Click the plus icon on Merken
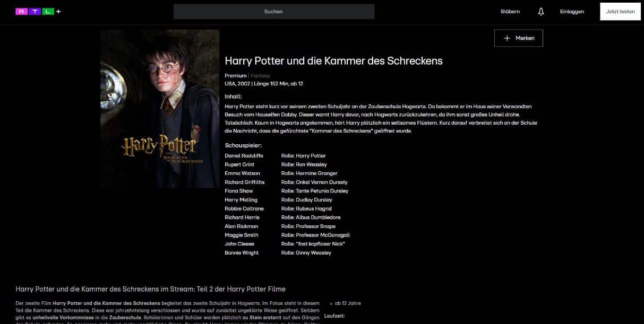The width and height of the screenshot is (644, 324). pos(506,38)
